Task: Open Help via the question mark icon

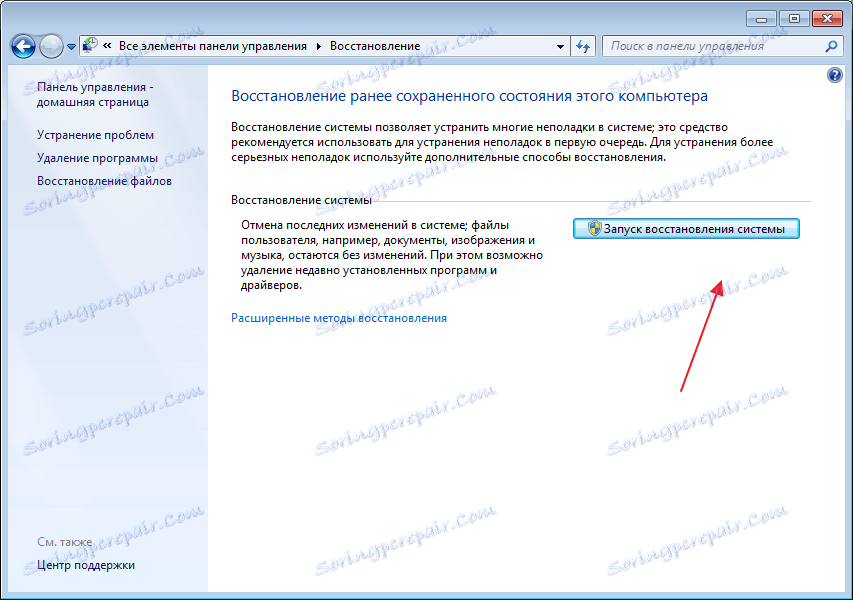Action: pos(833,76)
